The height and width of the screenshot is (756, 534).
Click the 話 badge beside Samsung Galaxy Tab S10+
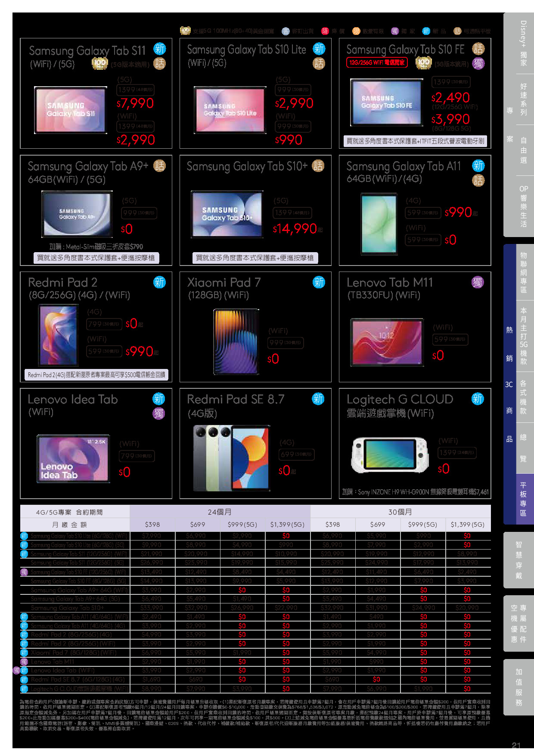(x=318, y=166)
